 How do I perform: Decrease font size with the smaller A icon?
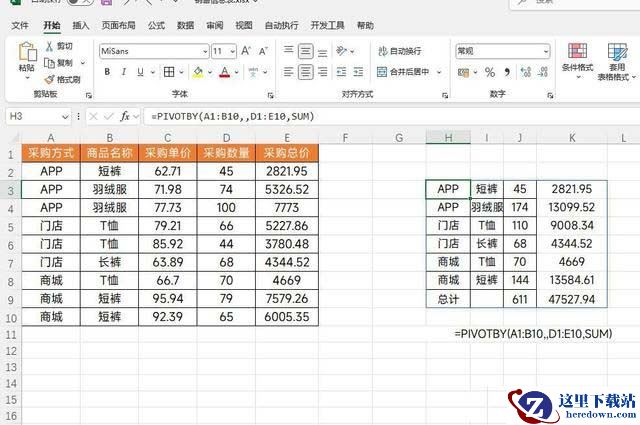[263, 51]
